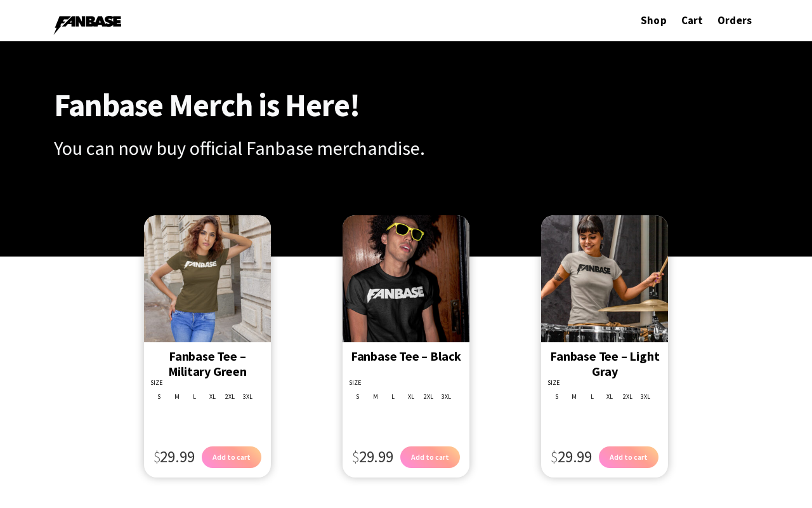812x508 pixels.
Task: Select size S for Military Green tee
Action: [x=159, y=397]
